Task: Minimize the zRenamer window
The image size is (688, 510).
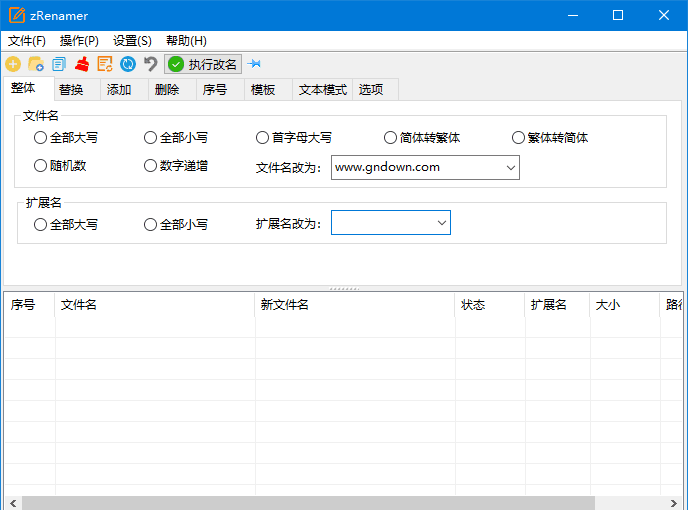Action: (573, 15)
